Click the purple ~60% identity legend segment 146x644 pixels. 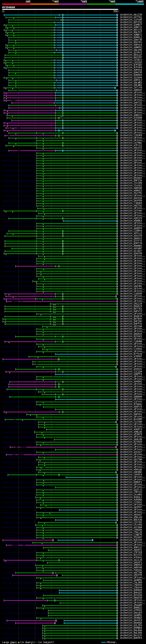73,4
